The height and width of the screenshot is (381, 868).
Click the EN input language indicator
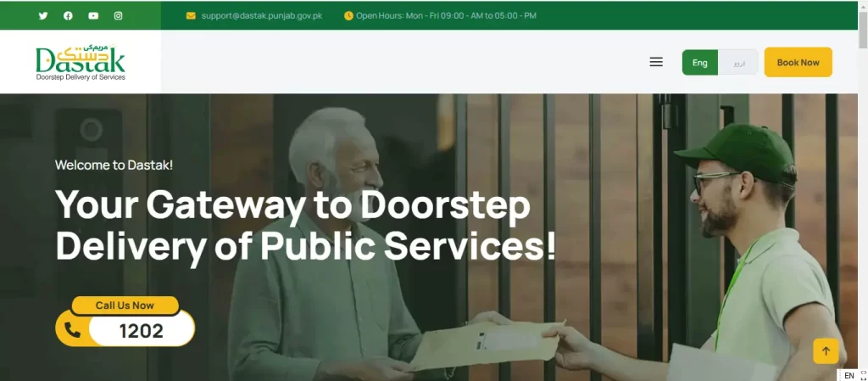pos(849,375)
